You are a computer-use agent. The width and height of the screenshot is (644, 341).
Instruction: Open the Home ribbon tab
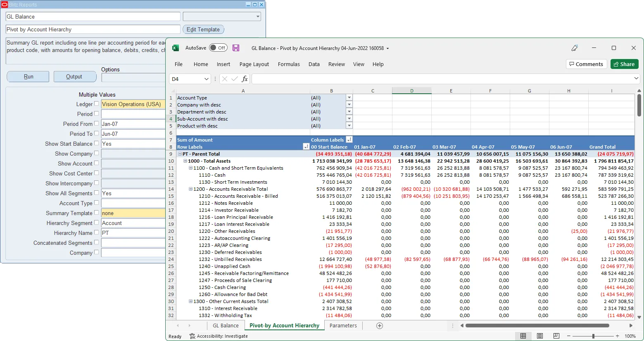click(x=201, y=64)
